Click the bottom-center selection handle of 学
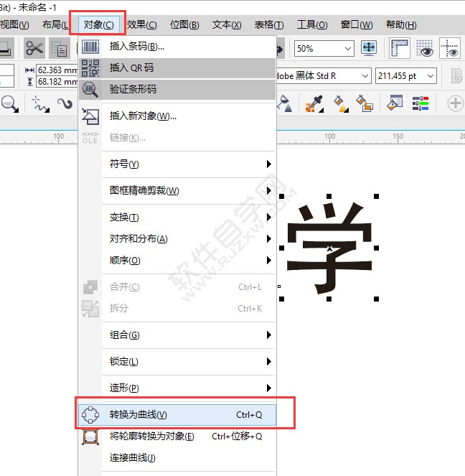The width and height of the screenshot is (465, 476). click(x=329, y=299)
